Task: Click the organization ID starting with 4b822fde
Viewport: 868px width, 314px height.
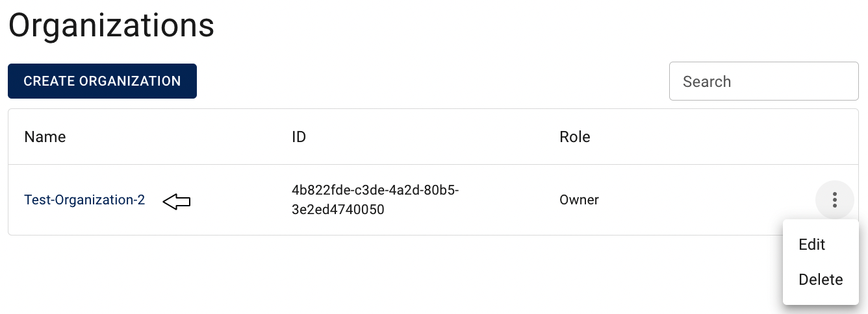Action: [376, 200]
